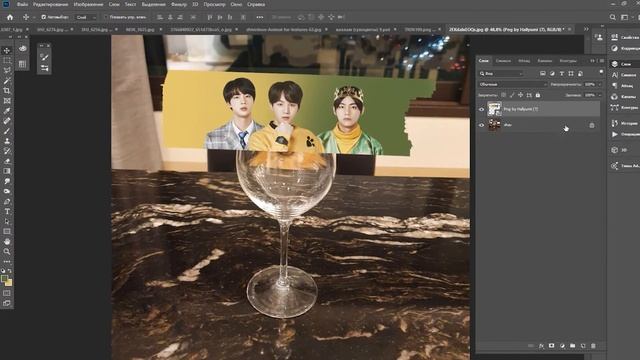Change screen mode at toolbox bottom

7,303
